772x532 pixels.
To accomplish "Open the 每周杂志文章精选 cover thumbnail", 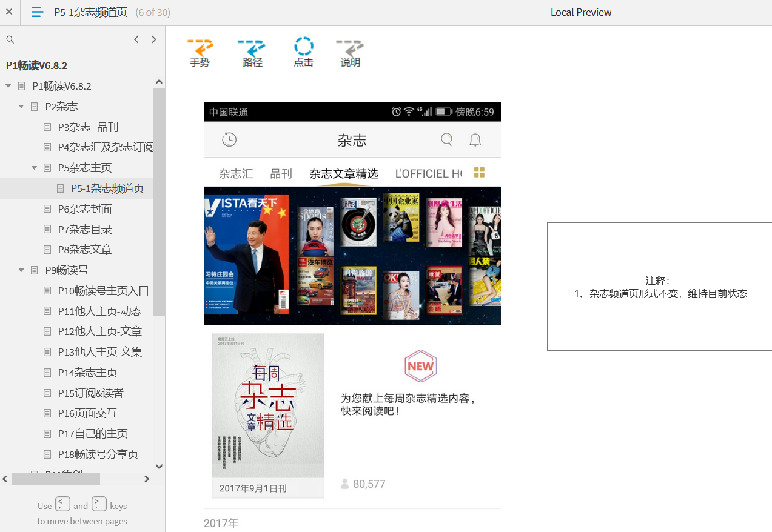I will click(x=268, y=406).
